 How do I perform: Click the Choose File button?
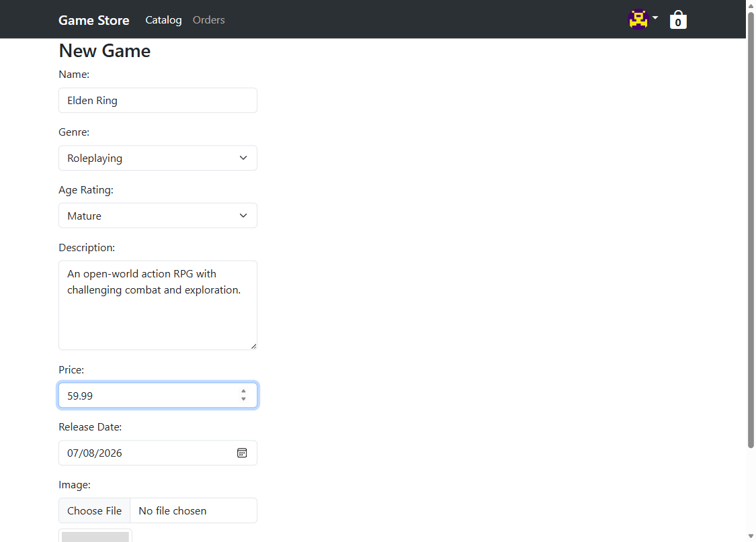pos(95,510)
